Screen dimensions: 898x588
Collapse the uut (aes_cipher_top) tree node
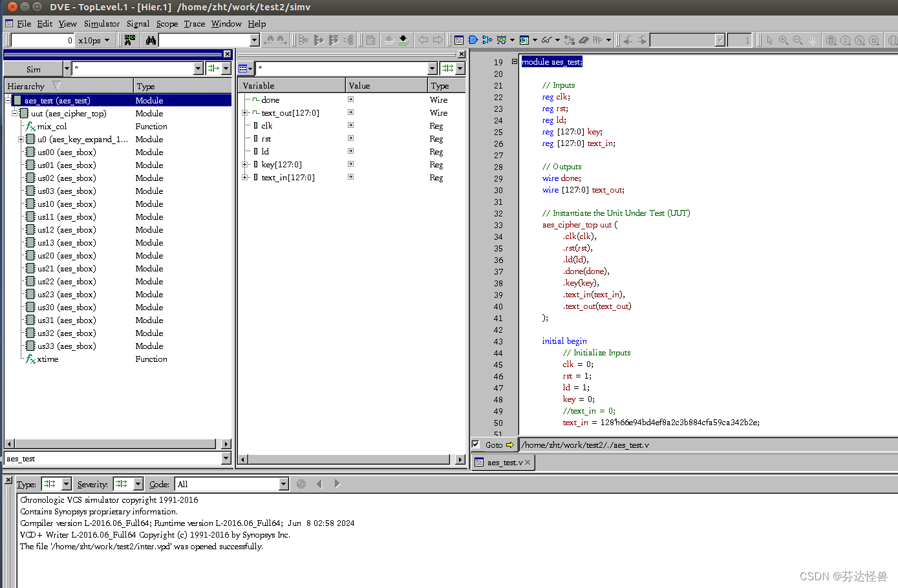pos(14,113)
